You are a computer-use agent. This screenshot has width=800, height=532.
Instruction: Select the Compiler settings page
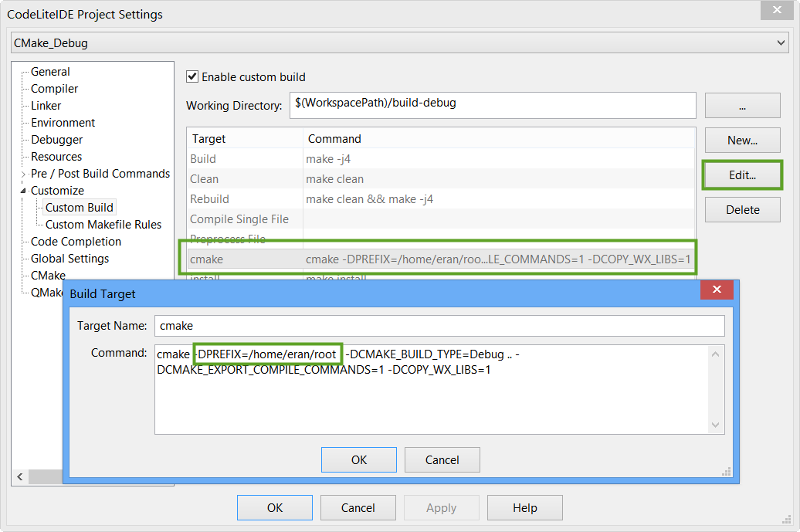pyautogui.click(x=54, y=89)
